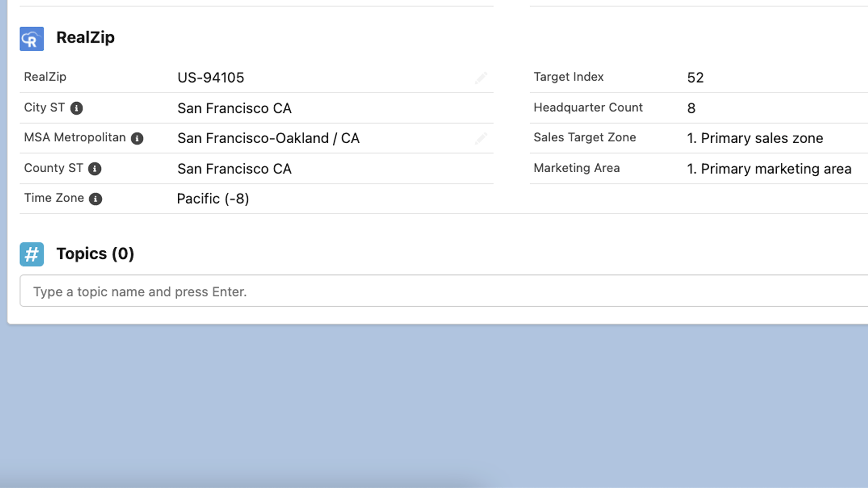The image size is (868, 488).
Task: Click the Topics hashtag icon
Action: point(32,254)
